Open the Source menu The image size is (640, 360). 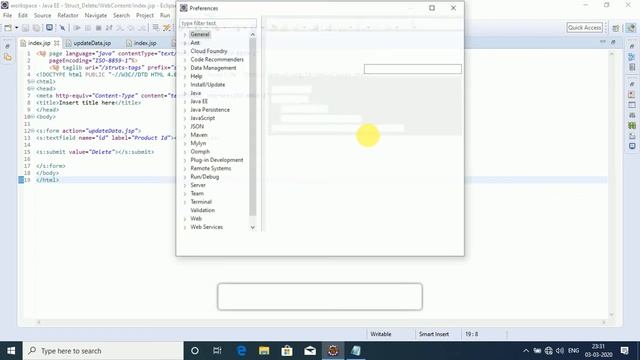click(x=42, y=15)
